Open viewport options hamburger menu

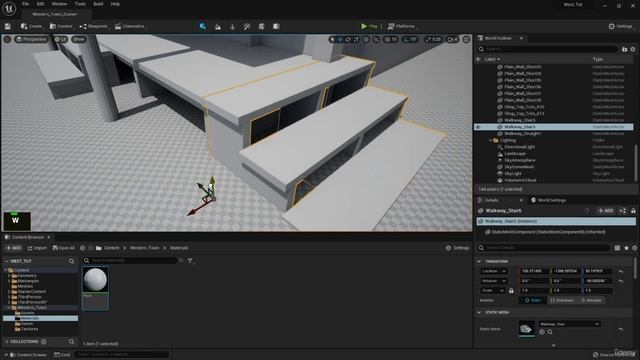(x=7, y=39)
